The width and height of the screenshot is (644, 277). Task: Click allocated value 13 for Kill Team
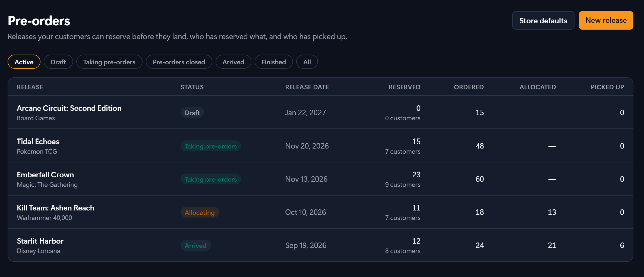click(x=552, y=212)
